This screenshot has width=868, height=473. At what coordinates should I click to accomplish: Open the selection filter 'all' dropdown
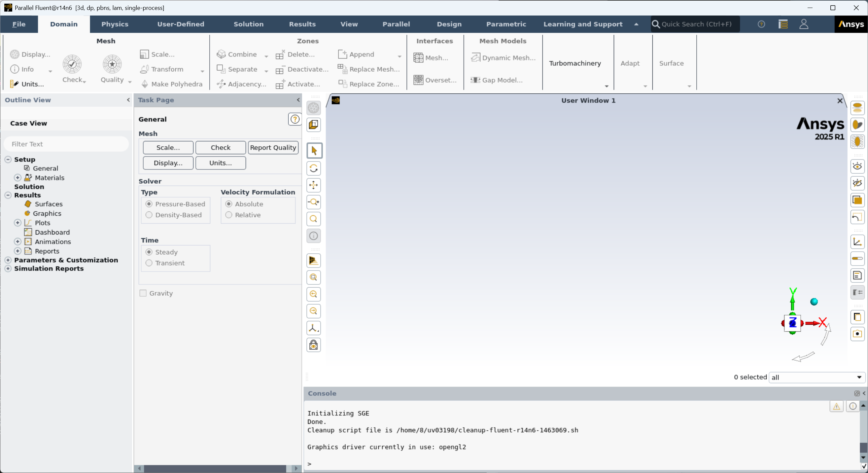(x=817, y=377)
